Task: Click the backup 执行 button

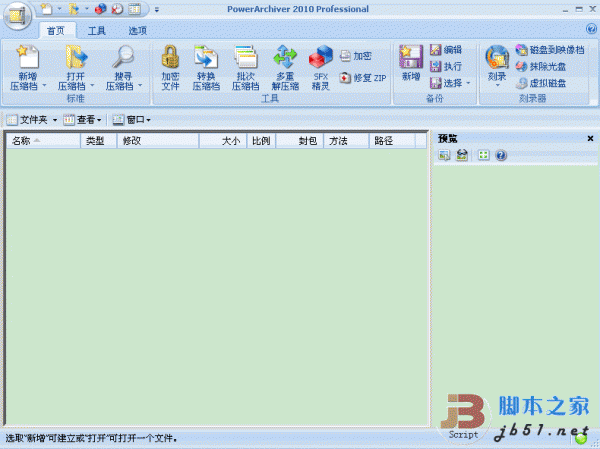Action: [446, 66]
